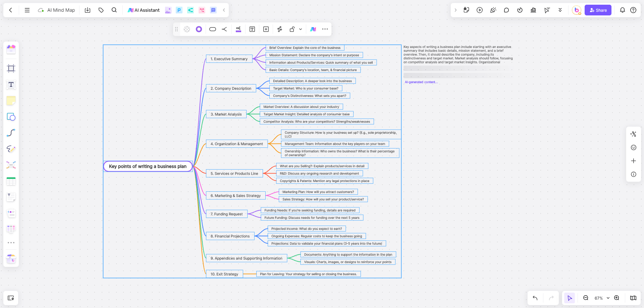Select the pen drawing tool

coord(11,149)
